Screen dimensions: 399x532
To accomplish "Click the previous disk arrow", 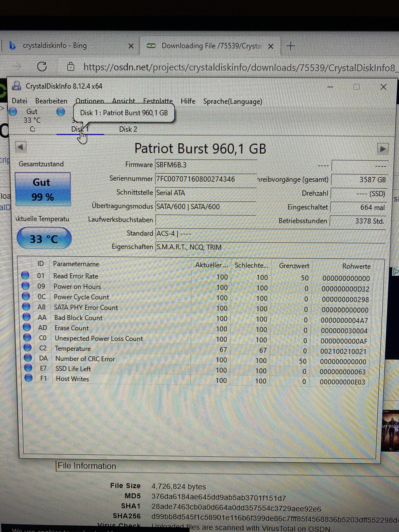I will click(x=21, y=147).
